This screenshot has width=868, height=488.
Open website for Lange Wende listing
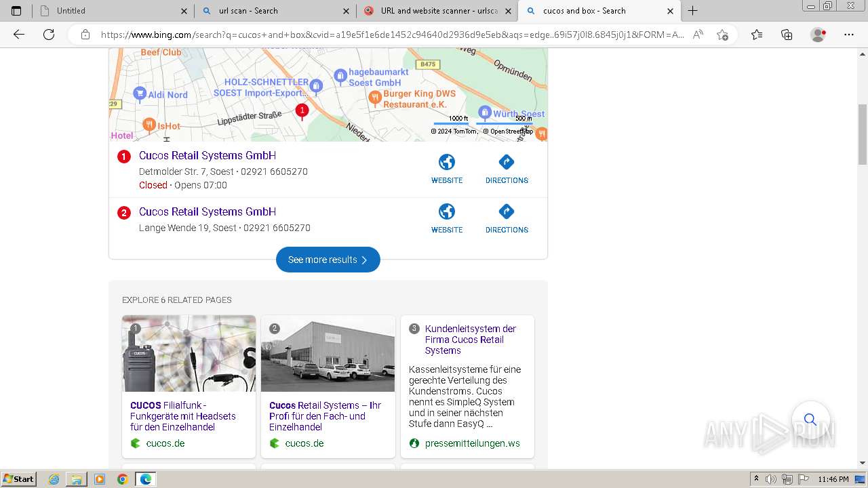coord(447,218)
